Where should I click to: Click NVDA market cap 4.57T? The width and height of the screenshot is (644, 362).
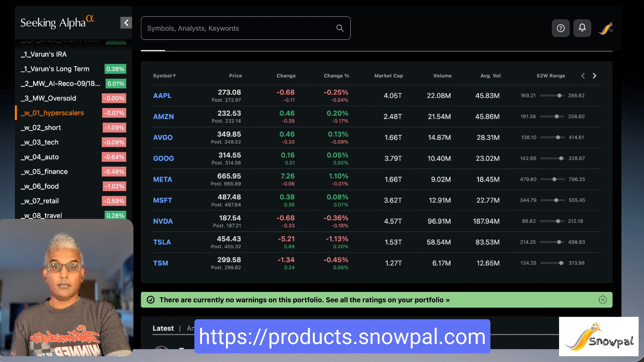coord(393,221)
